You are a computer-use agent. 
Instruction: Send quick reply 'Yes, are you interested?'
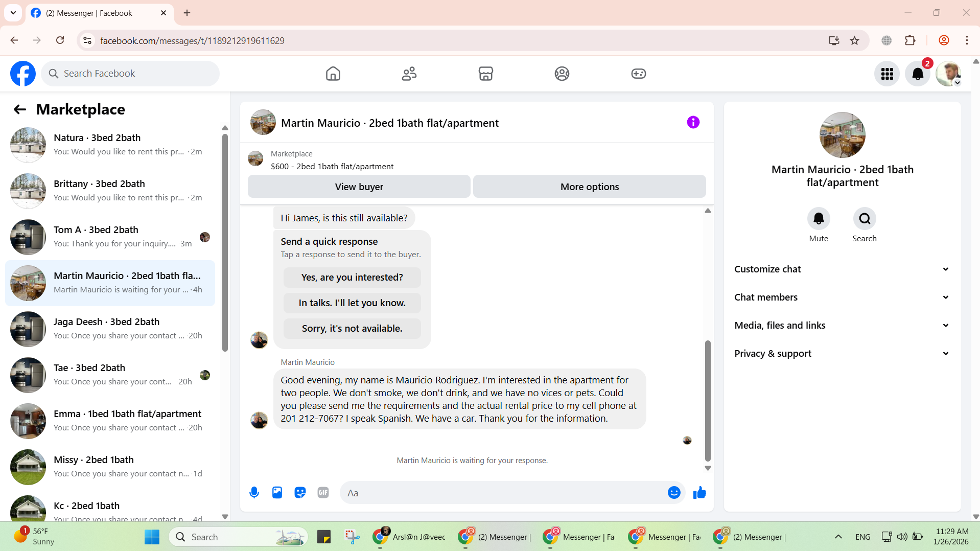click(x=352, y=278)
